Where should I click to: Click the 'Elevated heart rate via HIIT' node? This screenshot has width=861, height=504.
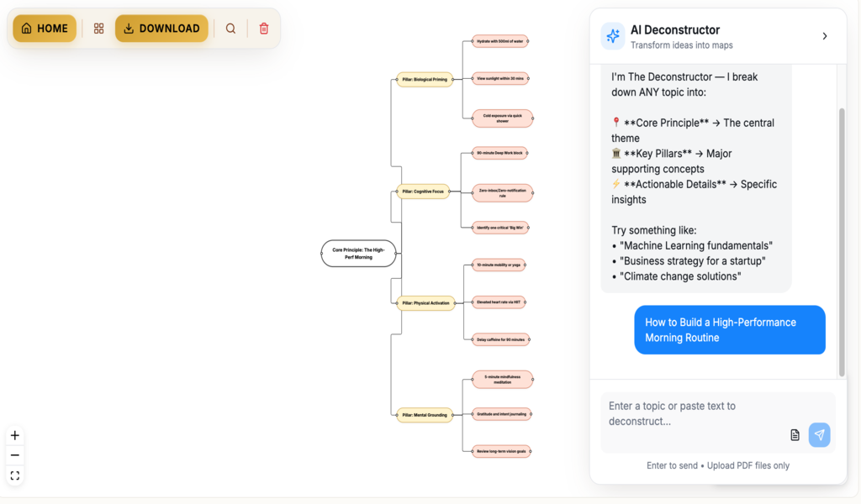pyautogui.click(x=499, y=302)
